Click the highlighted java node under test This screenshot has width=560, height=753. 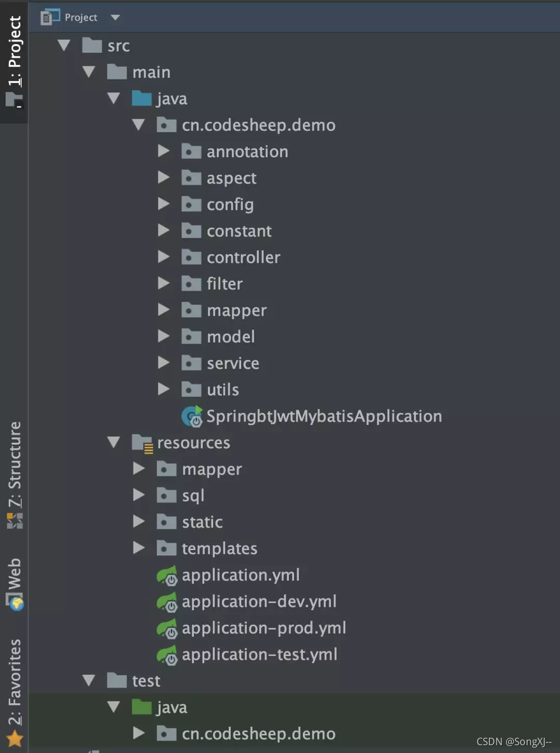coord(171,707)
